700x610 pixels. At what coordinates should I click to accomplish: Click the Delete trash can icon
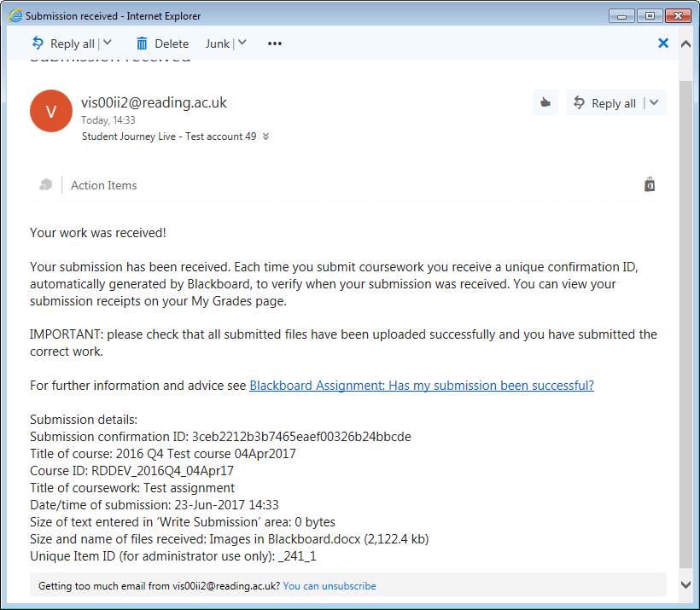pos(142,44)
